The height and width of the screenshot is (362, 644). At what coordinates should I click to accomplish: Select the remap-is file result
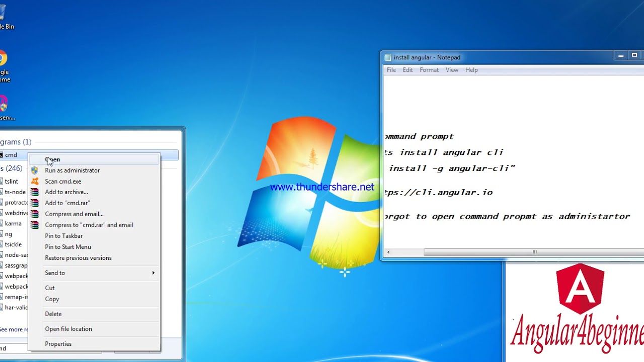[x=14, y=297]
